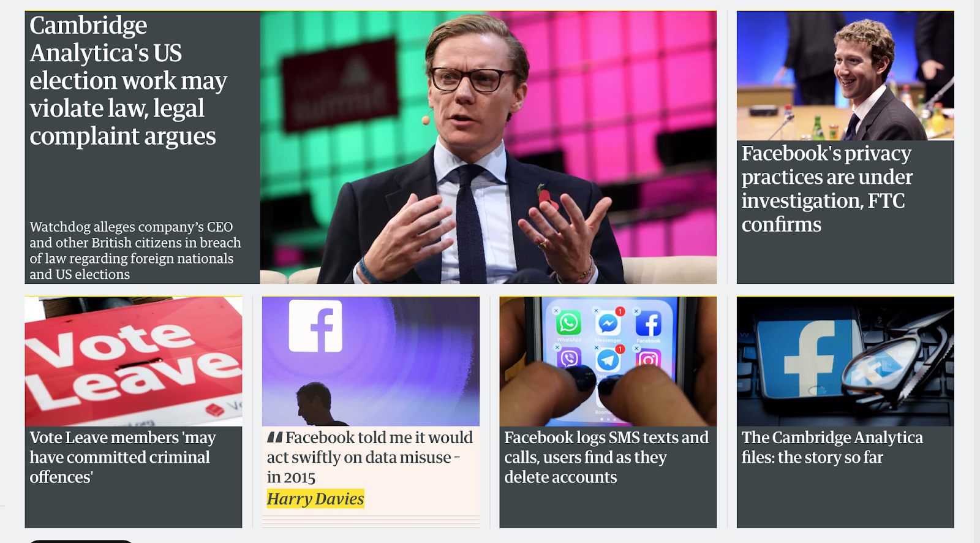Click the black button at the page bottom
Image resolution: width=980 pixels, height=543 pixels.
(x=80, y=541)
